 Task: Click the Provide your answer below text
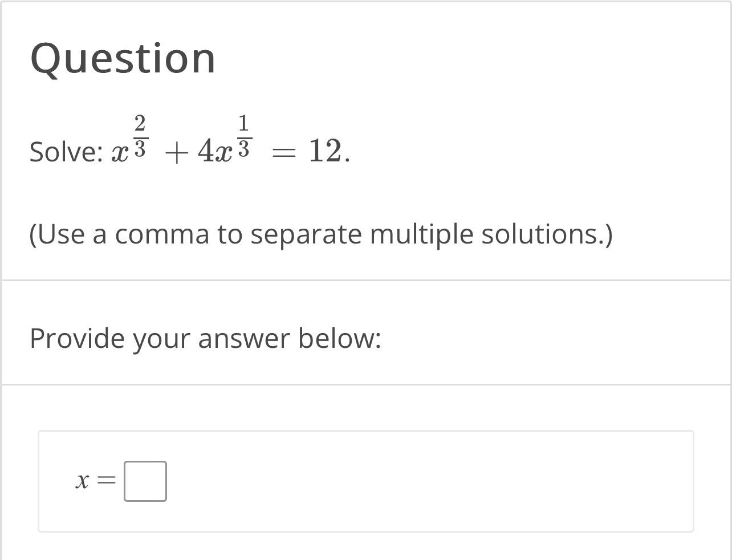point(206,338)
